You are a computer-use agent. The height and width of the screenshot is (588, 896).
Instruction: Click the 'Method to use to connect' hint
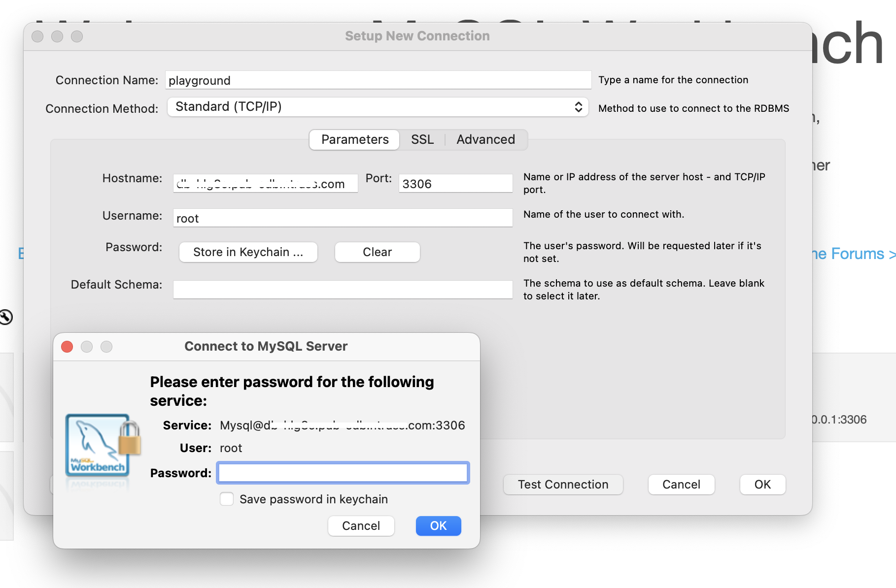coord(694,108)
